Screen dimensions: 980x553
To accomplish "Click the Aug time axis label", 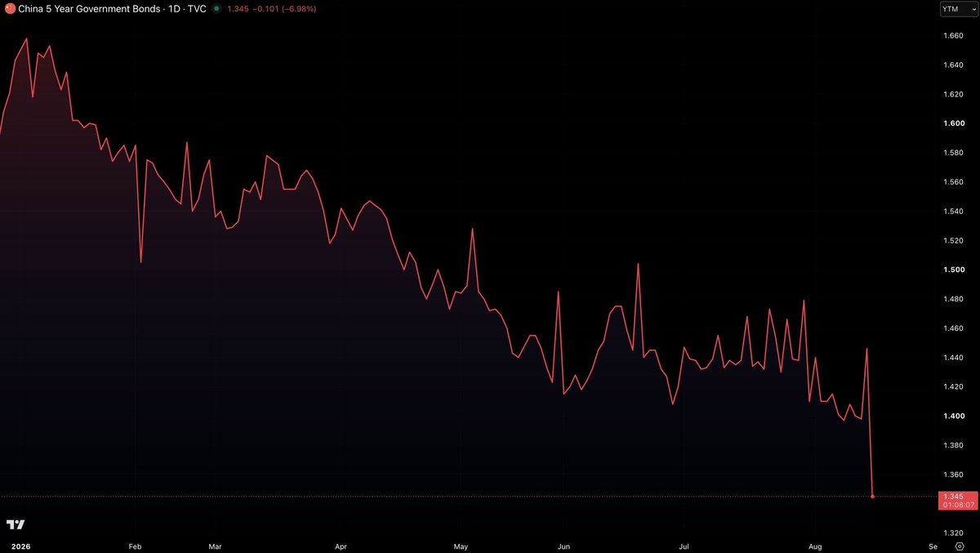I will click(x=813, y=545).
